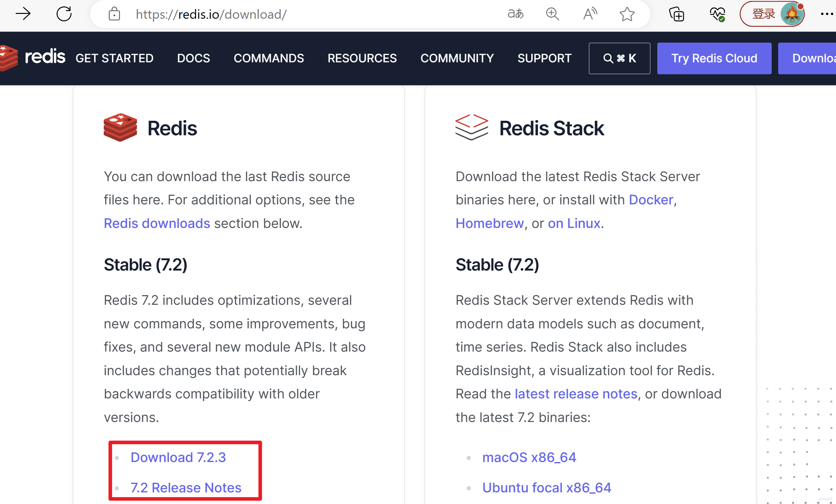Click the Redis Stack heading
Viewport: 836px width, 504px height.
click(551, 128)
